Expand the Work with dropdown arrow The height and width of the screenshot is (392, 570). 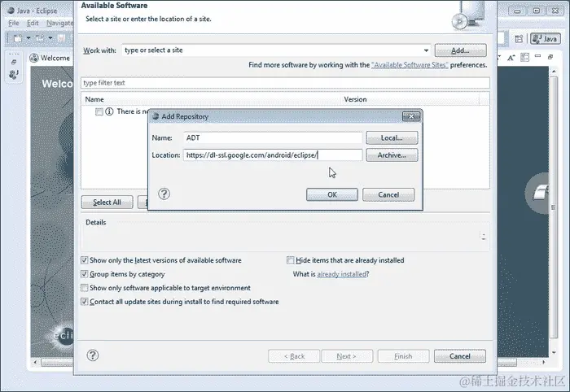pyautogui.click(x=426, y=50)
